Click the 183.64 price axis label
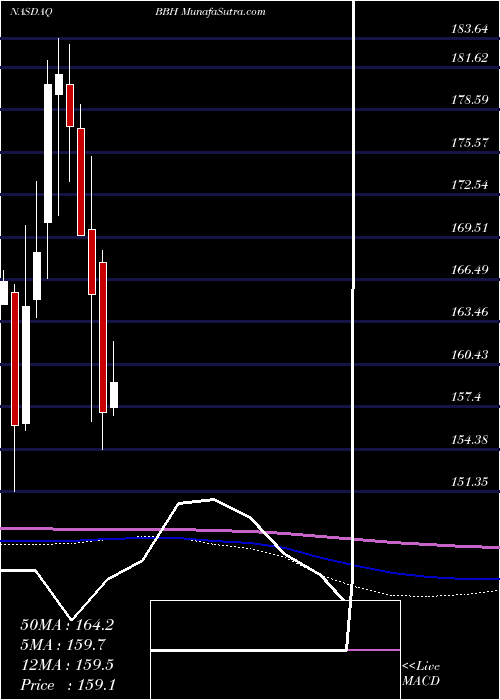Image resolution: width=500 pixels, height=700 pixels. point(471,30)
